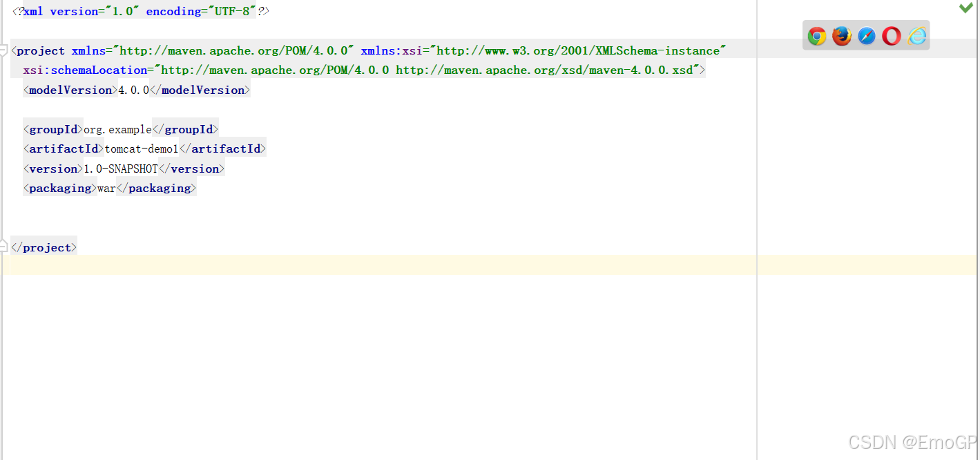Click the xmlns POM/4.0.0 URL
Screen dimensions: 980x460
(233, 50)
